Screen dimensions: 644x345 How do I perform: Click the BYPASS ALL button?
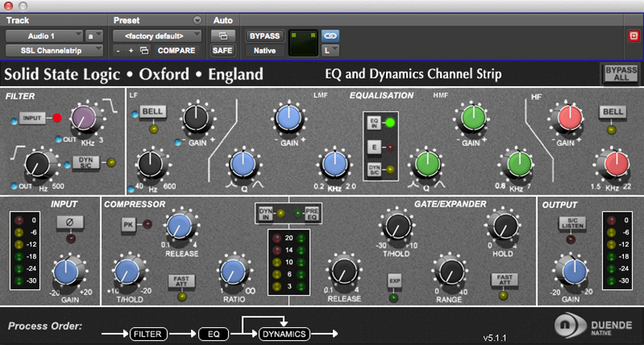click(621, 74)
